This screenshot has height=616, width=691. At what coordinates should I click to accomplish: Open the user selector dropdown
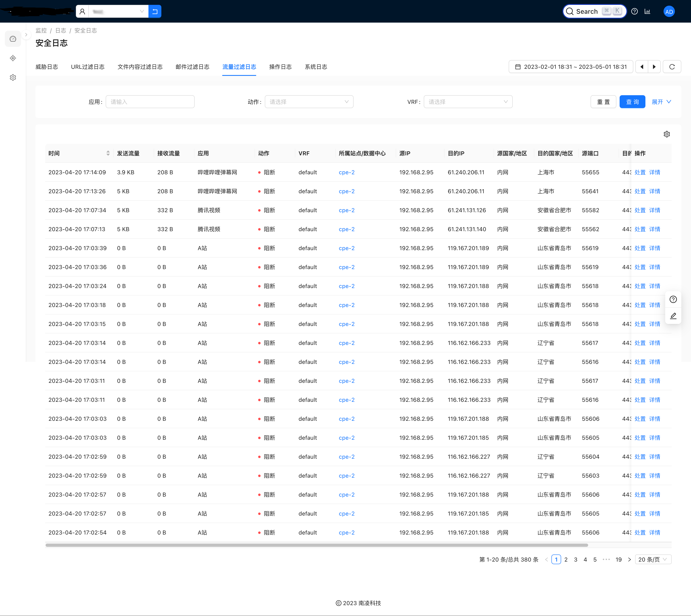coord(118,11)
